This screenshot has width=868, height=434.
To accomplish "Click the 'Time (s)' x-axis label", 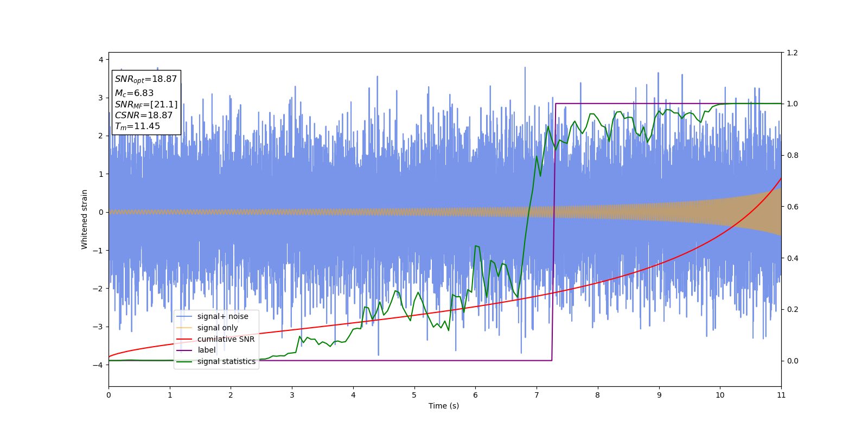I will 444,406.
